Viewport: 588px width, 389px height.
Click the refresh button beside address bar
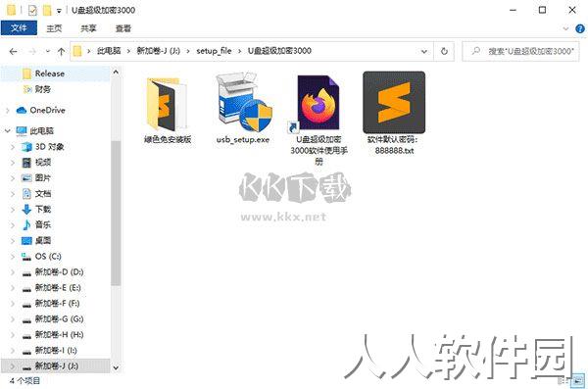[444, 51]
